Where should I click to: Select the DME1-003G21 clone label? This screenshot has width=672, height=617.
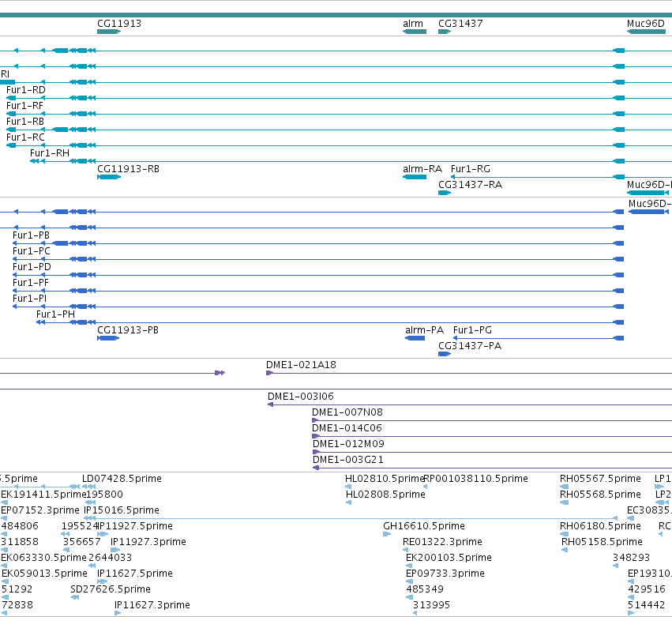pyautogui.click(x=348, y=460)
